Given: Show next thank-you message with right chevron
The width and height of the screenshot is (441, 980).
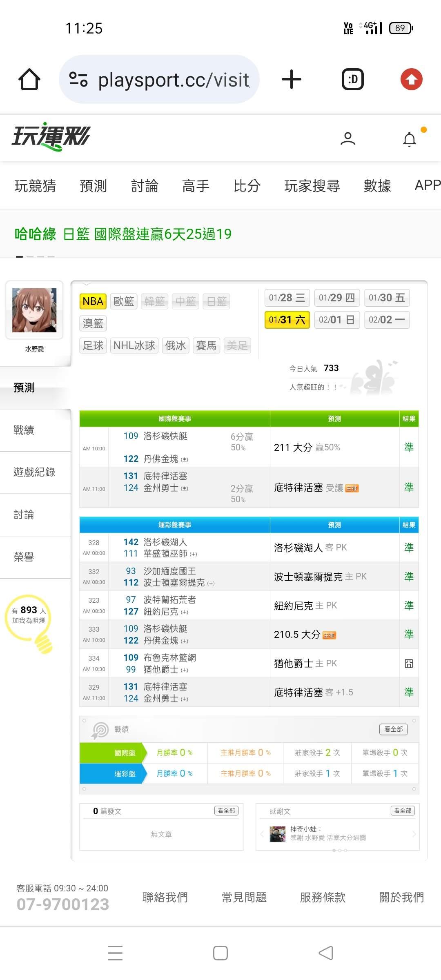Looking at the screenshot, I should point(414,834).
